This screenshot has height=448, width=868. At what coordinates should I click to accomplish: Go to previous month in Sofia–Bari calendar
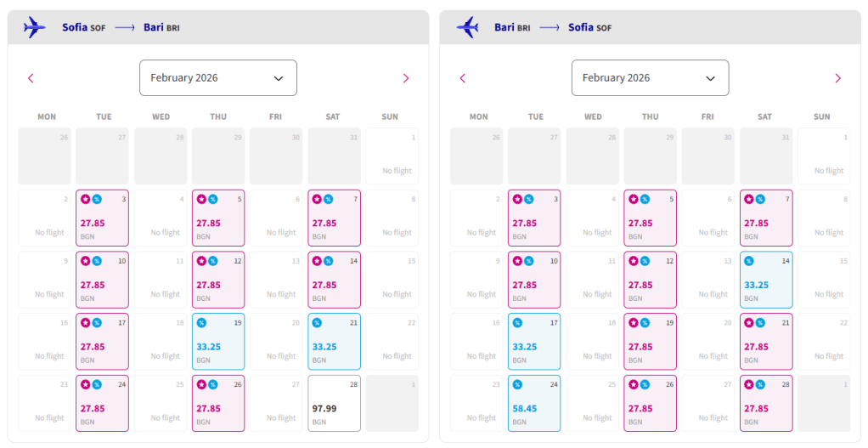(31, 78)
